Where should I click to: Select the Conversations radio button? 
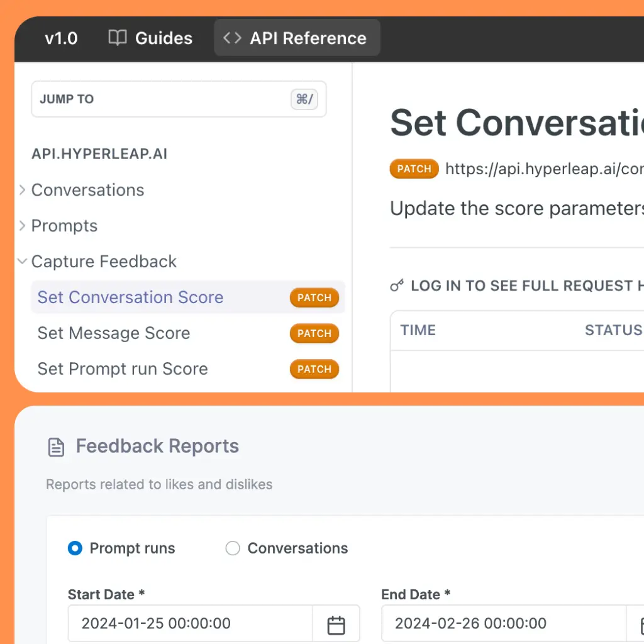point(233,548)
